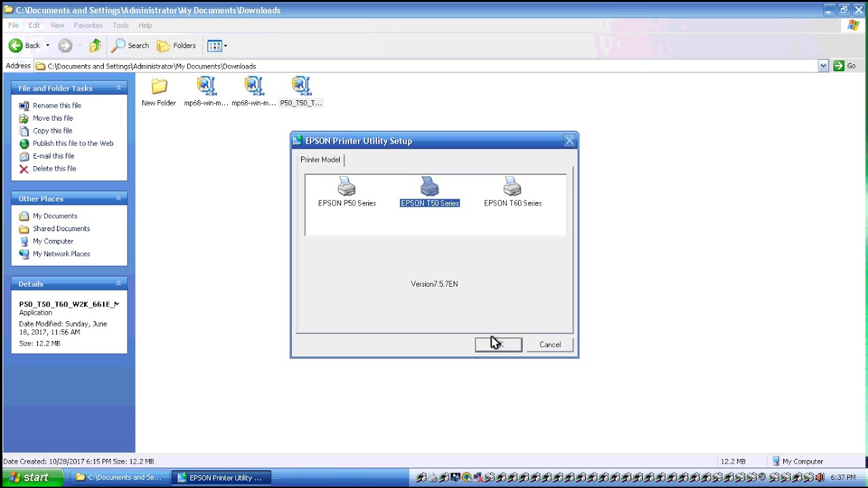Click the Start button
Image resolution: width=868 pixels, height=488 pixels.
coord(33,478)
